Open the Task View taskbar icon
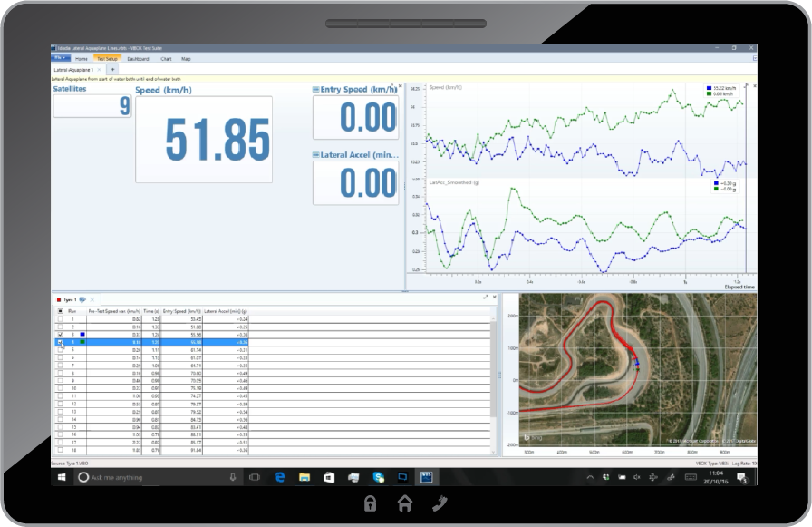Image resolution: width=812 pixels, height=527 pixels. (x=255, y=477)
